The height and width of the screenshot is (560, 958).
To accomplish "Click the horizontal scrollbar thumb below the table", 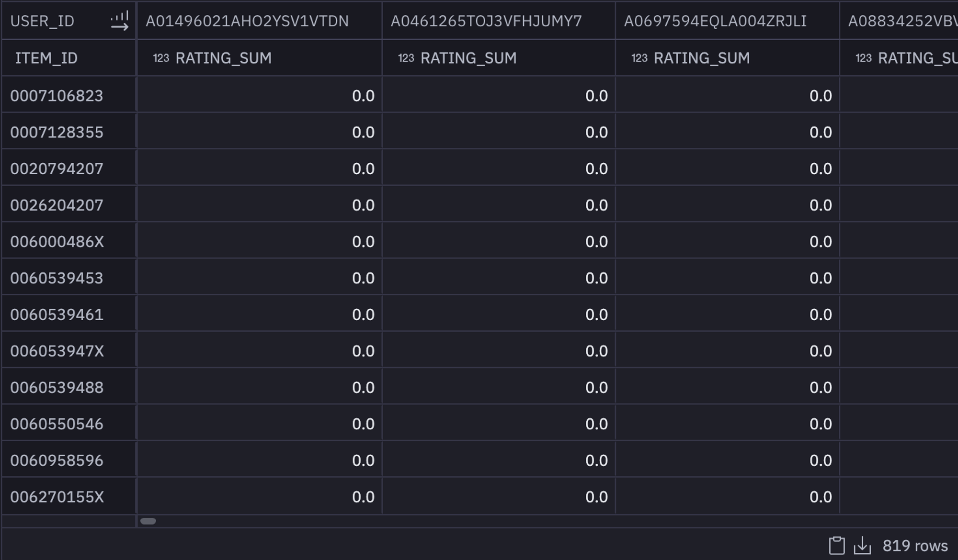I will pyautogui.click(x=148, y=521).
